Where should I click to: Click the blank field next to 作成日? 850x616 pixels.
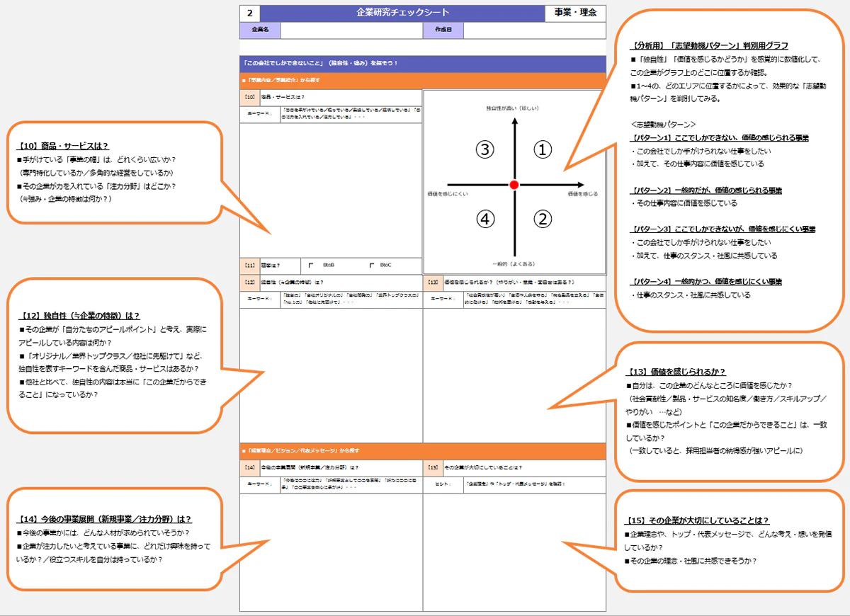[x=535, y=30]
